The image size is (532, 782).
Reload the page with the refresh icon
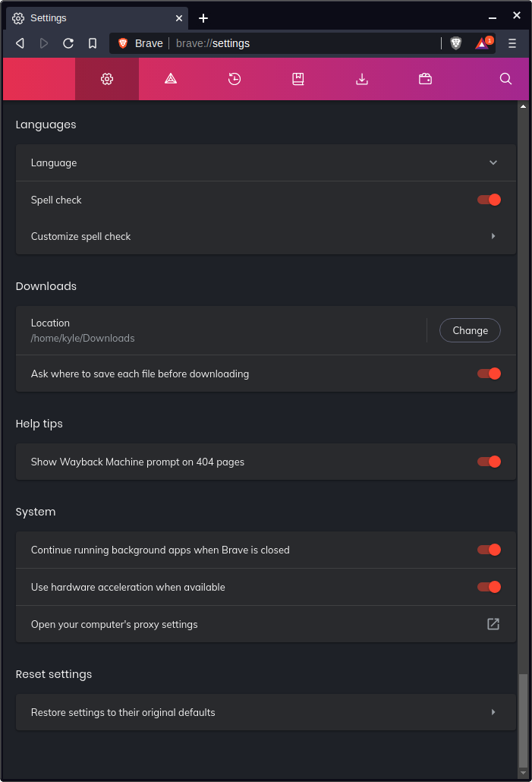pyautogui.click(x=68, y=43)
